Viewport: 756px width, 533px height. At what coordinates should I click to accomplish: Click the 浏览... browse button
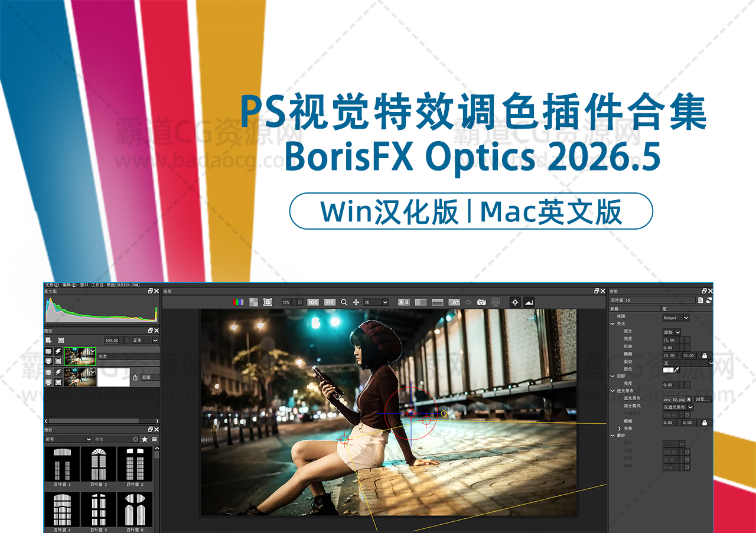703,399
